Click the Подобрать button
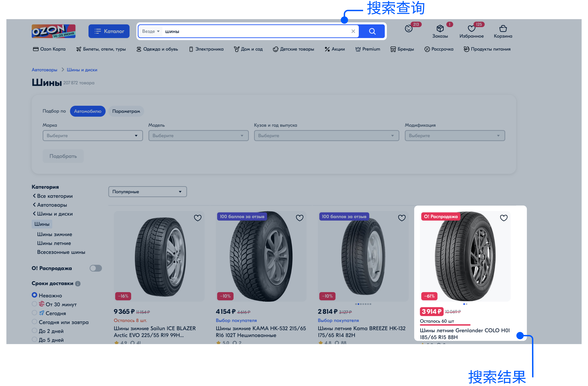This screenshot has height=386, width=588. click(63, 156)
